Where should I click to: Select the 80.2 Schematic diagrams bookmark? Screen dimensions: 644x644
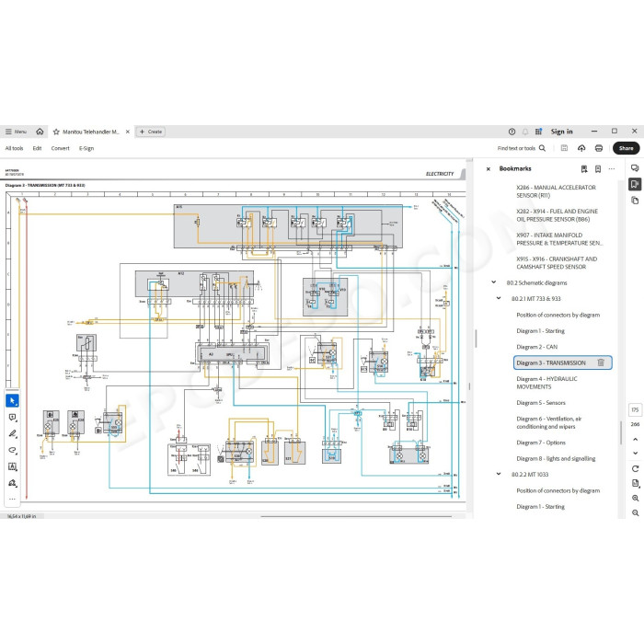(x=536, y=283)
